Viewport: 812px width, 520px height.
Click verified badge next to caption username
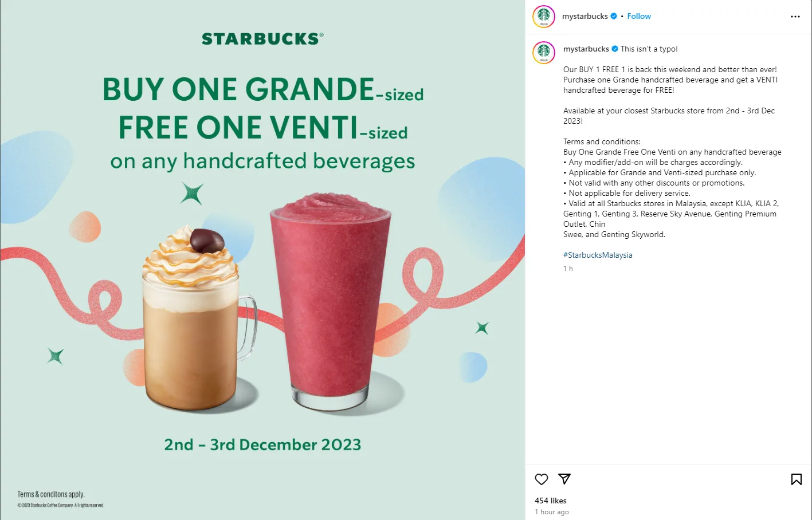tap(615, 49)
